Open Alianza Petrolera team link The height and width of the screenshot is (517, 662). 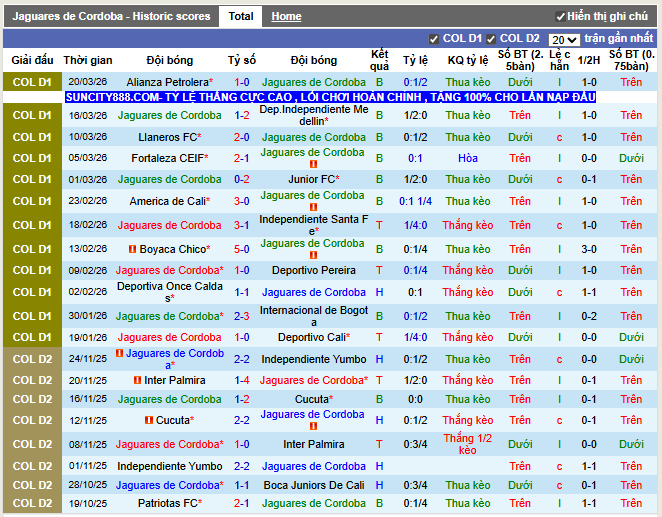[x=167, y=82]
